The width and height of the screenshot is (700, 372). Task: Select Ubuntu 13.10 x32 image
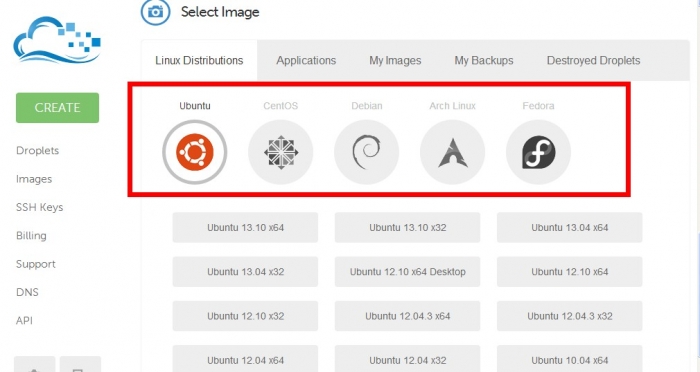[408, 227]
